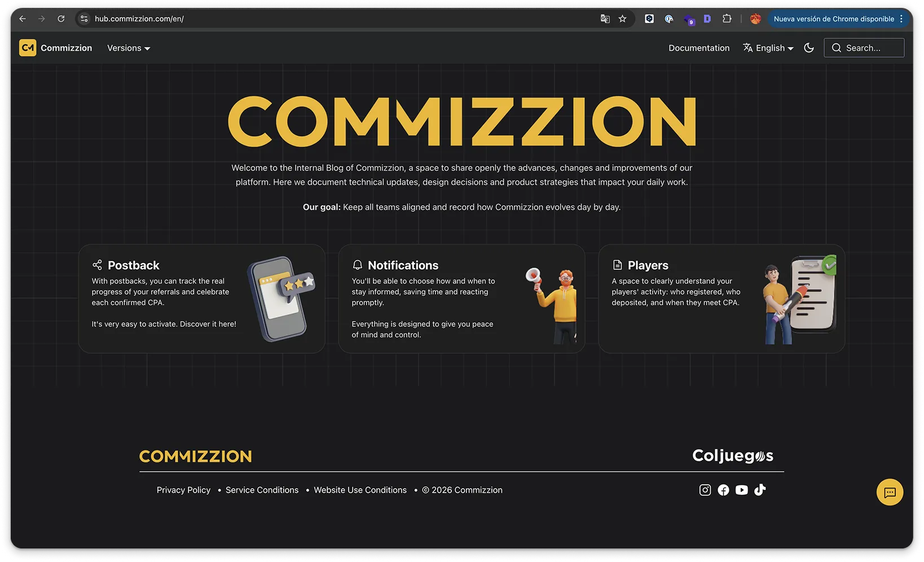Open the Service Conditions link
Screen dimensions: 924x562
click(x=262, y=490)
